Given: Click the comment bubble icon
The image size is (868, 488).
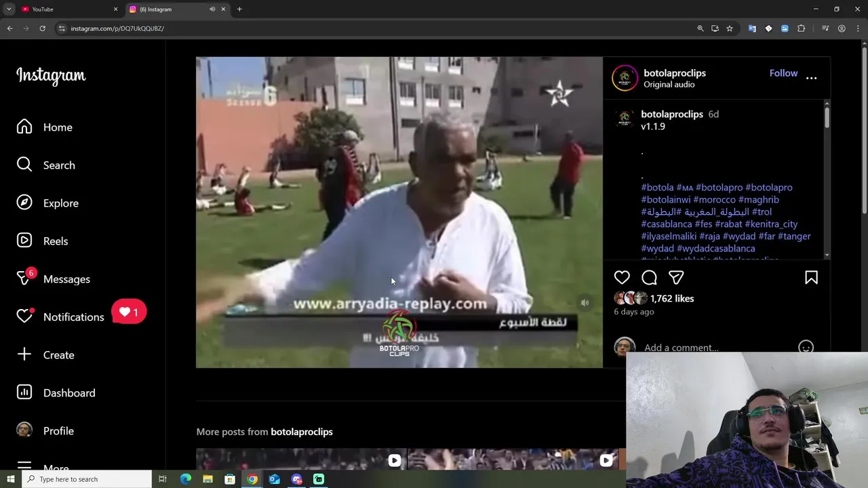Looking at the screenshot, I should pos(649,277).
